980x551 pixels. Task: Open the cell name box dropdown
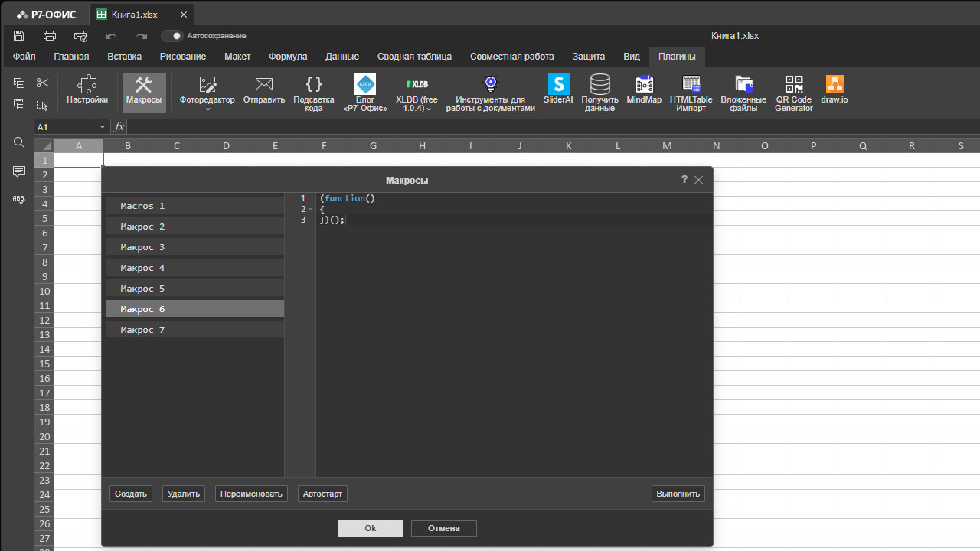point(103,127)
